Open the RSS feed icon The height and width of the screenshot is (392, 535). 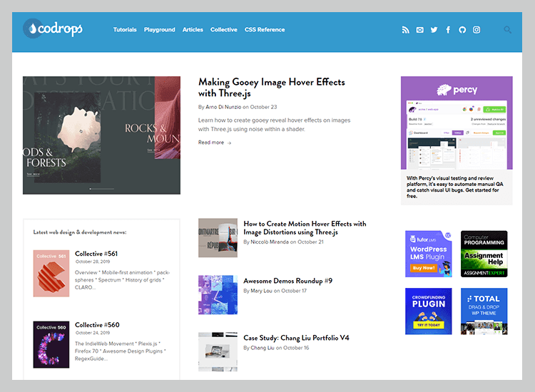tap(405, 30)
